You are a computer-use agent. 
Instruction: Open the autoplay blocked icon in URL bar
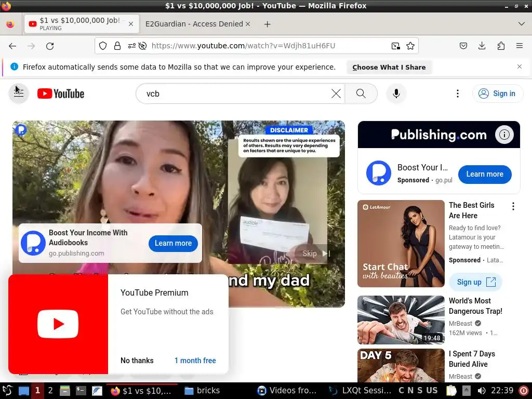click(142, 46)
